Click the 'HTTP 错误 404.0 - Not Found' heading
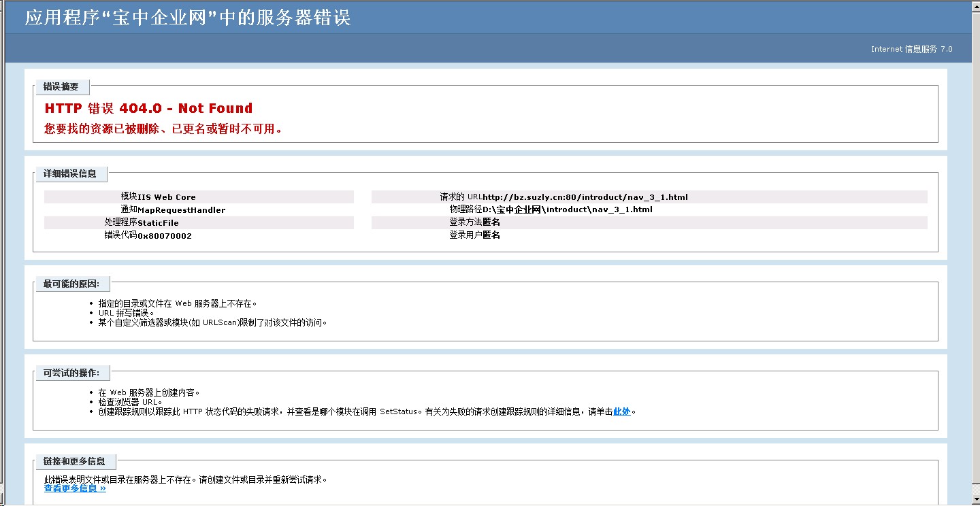980x506 pixels. pos(148,108)
